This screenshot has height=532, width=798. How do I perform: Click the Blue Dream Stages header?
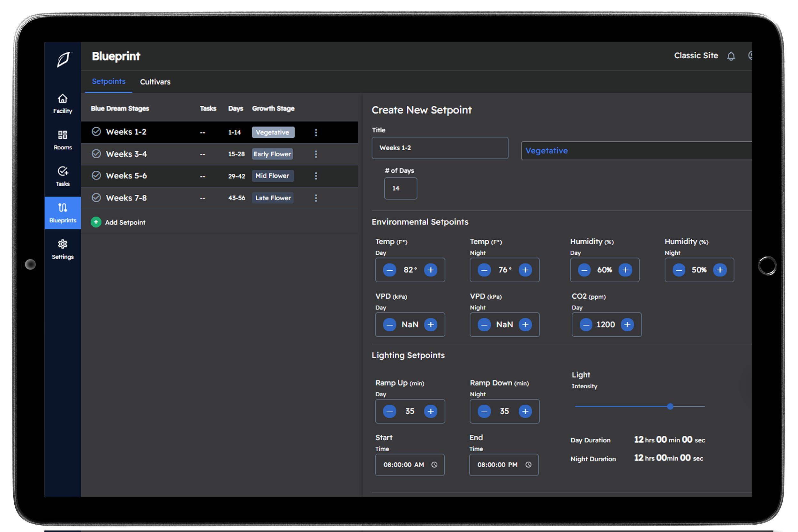[120, 109]
